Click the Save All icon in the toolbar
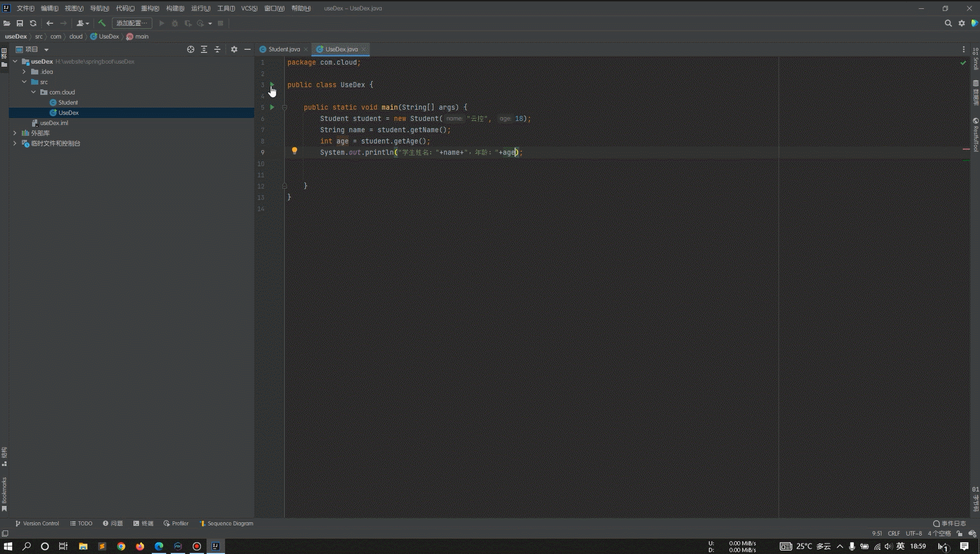 point(20,23)
